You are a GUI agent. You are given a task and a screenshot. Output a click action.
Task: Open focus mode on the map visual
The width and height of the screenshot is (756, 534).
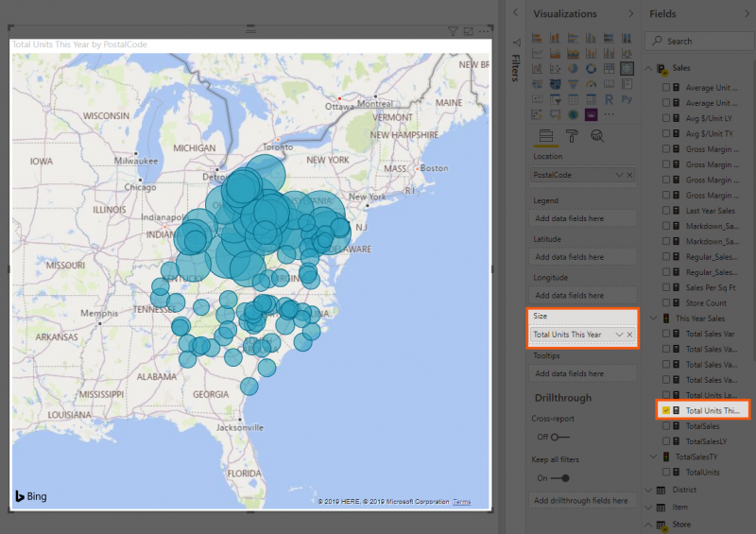[468, 31]
